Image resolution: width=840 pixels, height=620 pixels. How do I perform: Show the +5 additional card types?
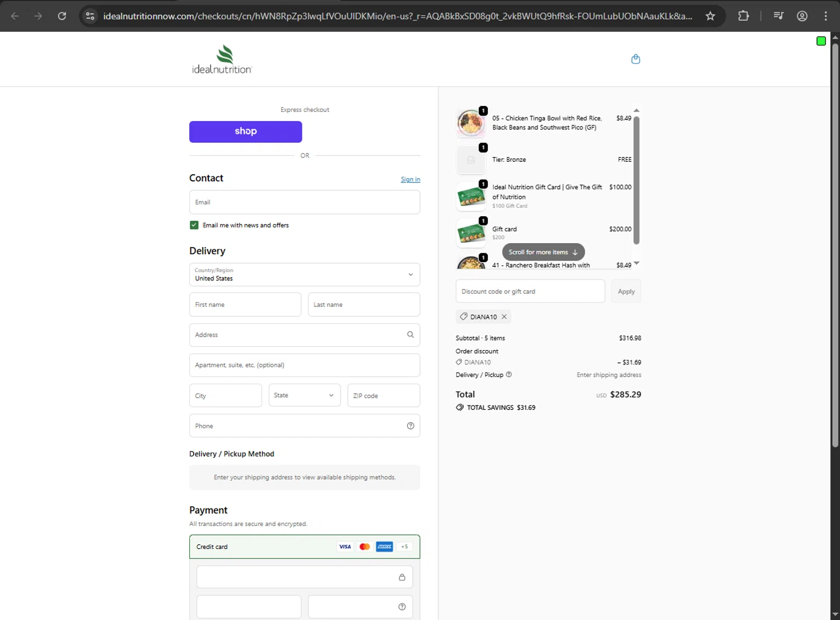[404, 547]
